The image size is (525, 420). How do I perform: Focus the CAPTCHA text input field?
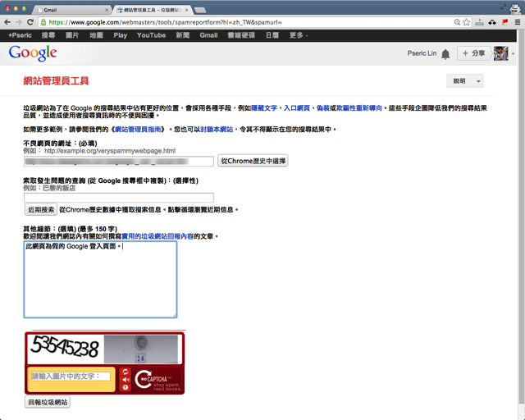[71, 377]
